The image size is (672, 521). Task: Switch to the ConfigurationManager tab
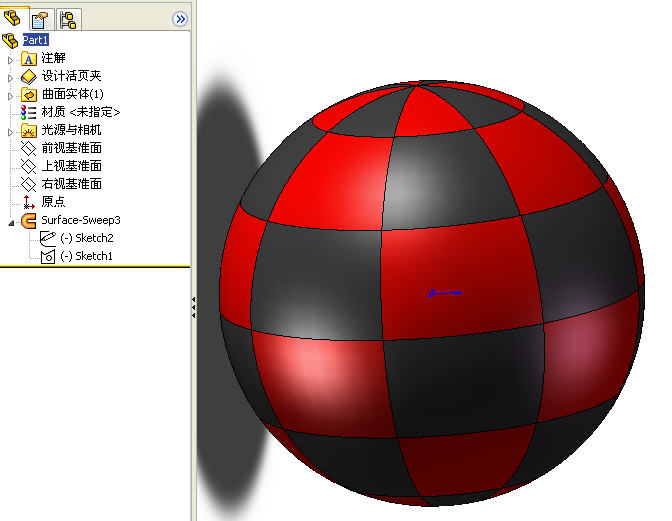point(68,20)
